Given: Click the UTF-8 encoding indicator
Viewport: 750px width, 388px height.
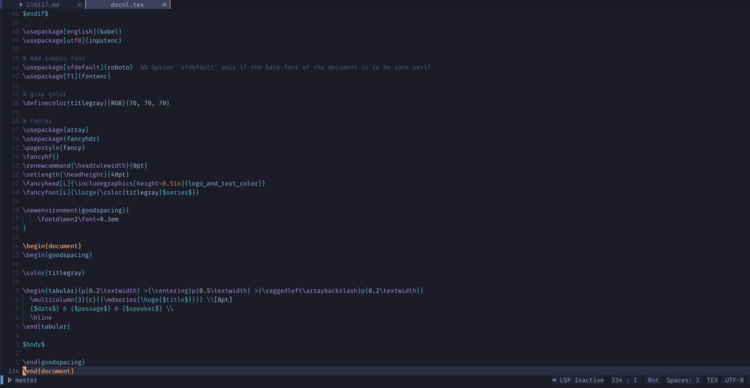Looking at the screenshot, I should tap(734, 380).
